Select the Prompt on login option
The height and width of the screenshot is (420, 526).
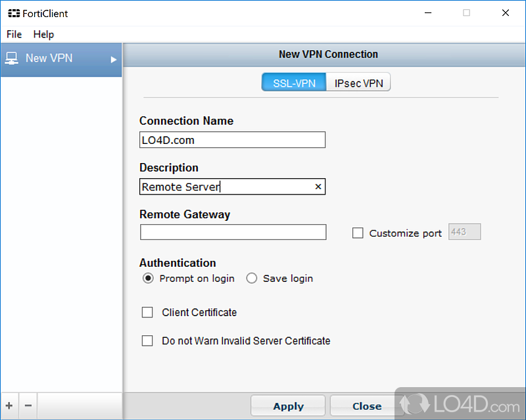(148, 278)
